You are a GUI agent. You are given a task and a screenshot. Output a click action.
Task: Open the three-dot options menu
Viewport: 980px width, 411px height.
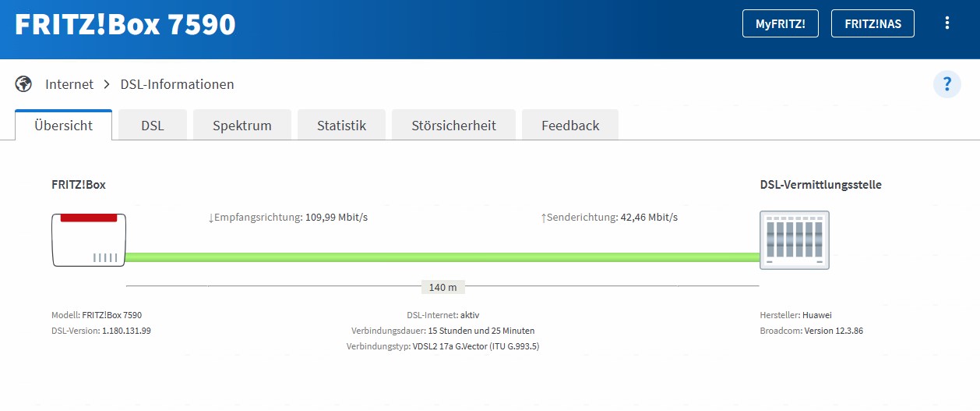point(947,23)
